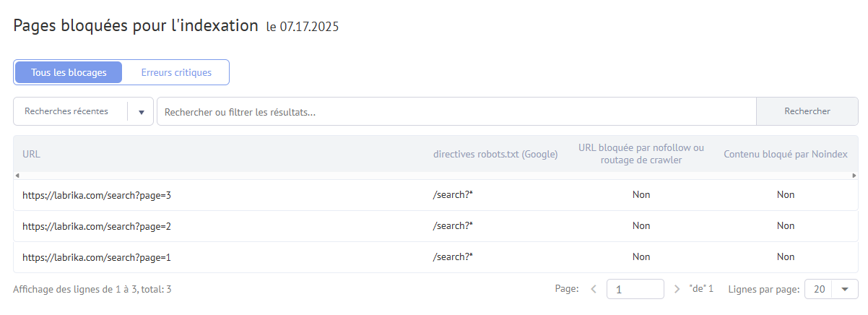
Task: Click the table scrollbar right arrow
Action: [x=854, y=176]
